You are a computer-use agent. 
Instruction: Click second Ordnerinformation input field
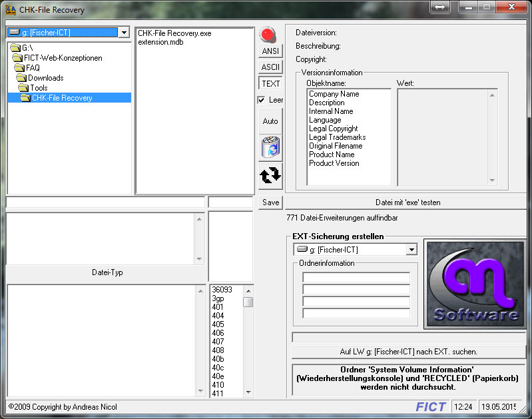click(356, 289)
